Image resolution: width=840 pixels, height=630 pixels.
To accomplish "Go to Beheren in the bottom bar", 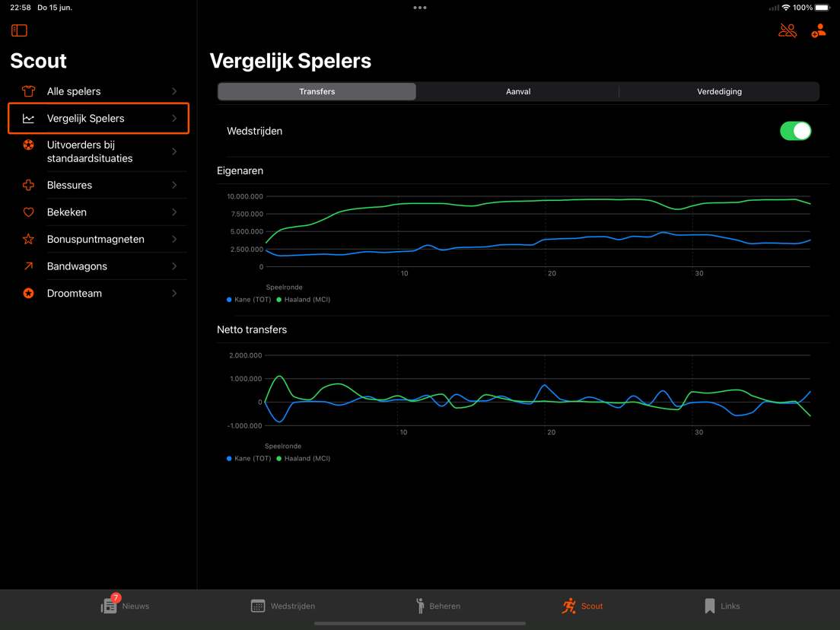I will pyautogui.click(x=438, y=606).
